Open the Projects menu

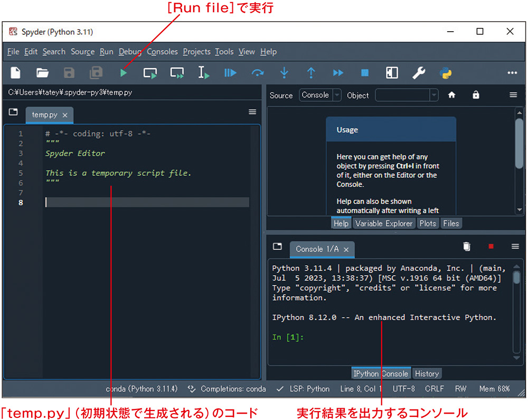[x=196, y=52]
